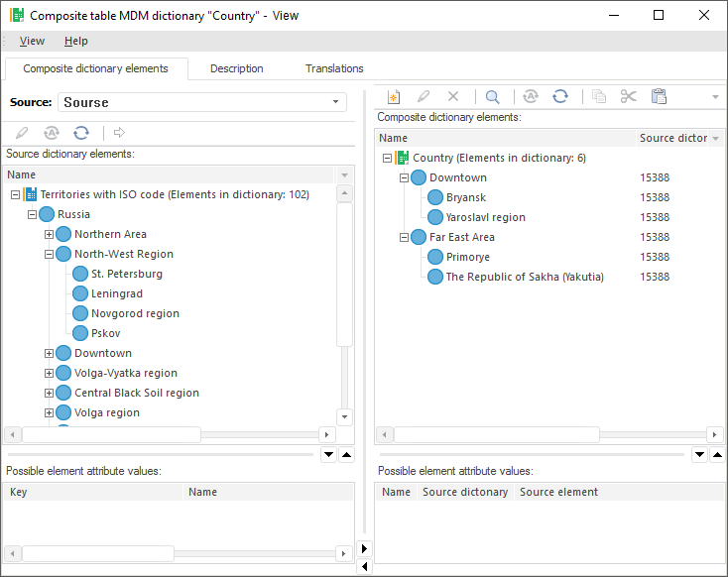
Task: Click auto-refresh icon in the source toolbar
Action: coord(52,133)
